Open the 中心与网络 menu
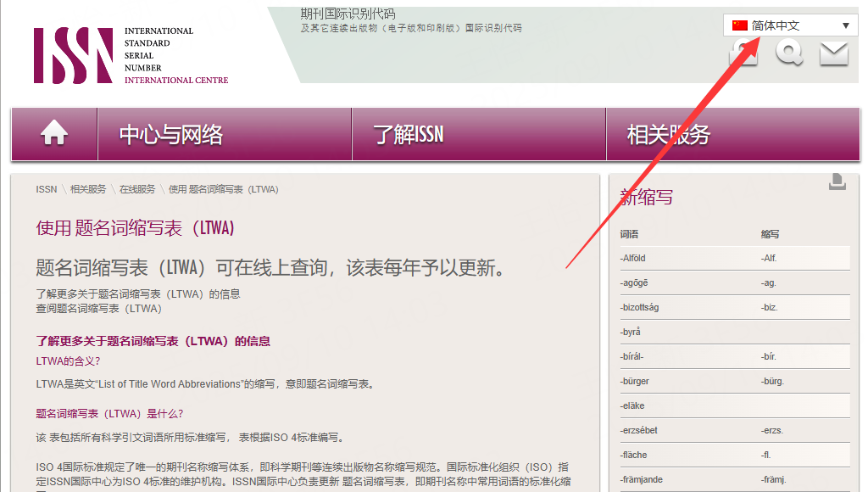868x492 pixels. click(x=225, y=134)
